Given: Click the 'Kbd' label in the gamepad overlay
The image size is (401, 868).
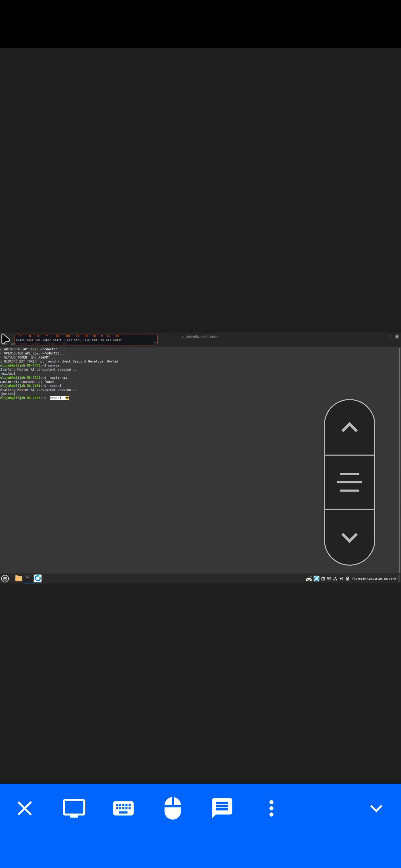Looking at the screenshot, I should [x=94, y=340].
